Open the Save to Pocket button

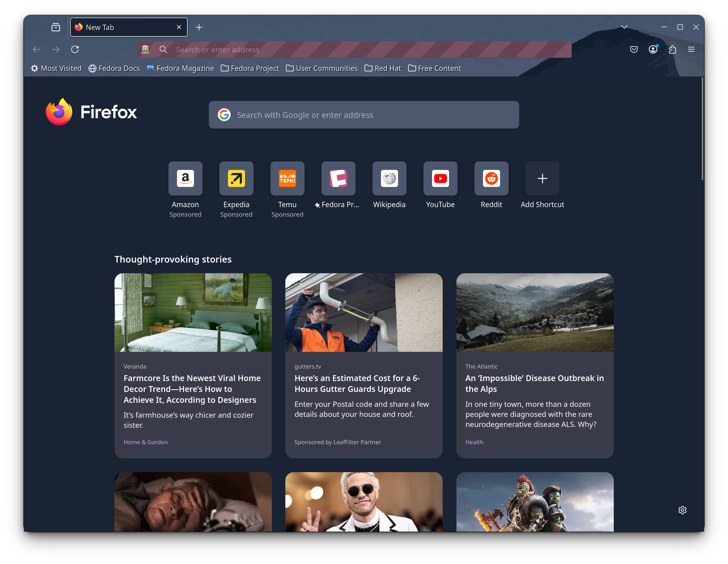tap(634, 49)
